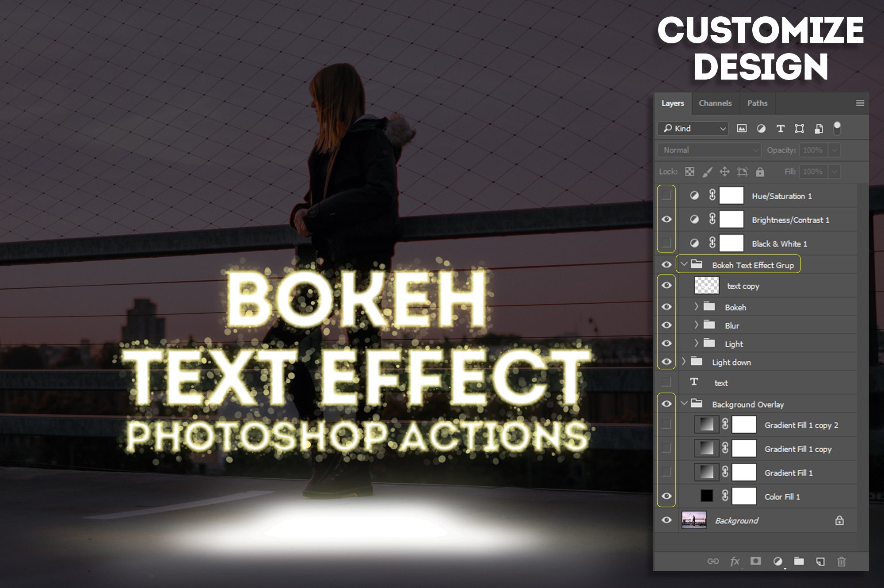Click the Background layer thumbnail
The height and width of the screenshot is (588, 884).
tap(694, 520)
